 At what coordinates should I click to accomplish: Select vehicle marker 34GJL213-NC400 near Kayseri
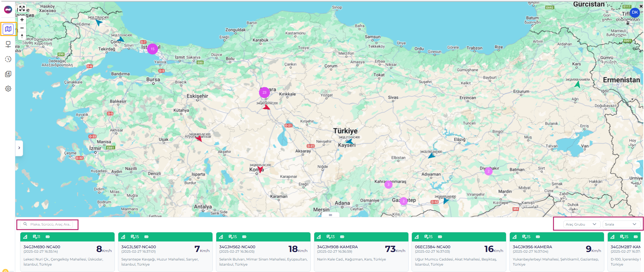click(x=349, y=141)
